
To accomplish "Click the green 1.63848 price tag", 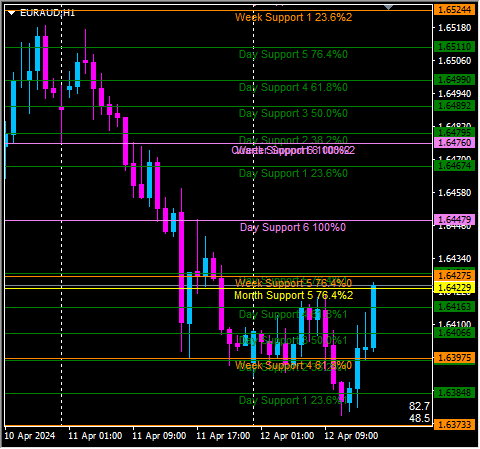I will (455, 393).
